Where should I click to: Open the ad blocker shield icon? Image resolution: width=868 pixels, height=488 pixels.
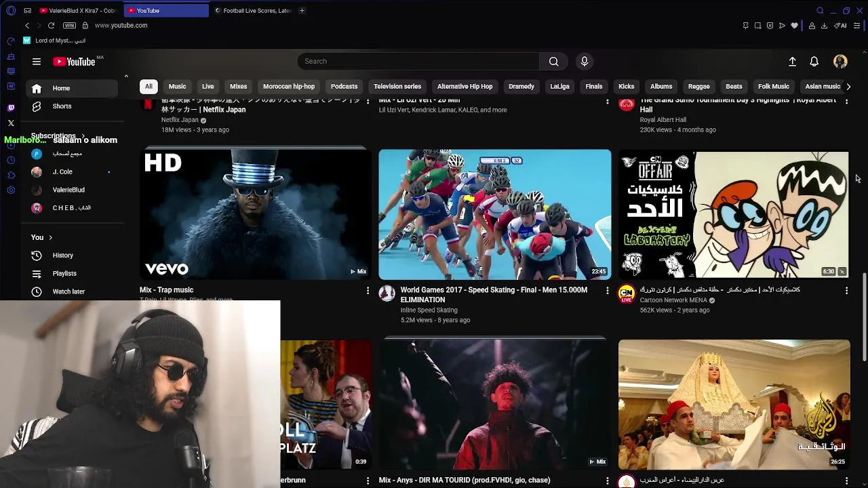tap(770, 26)
